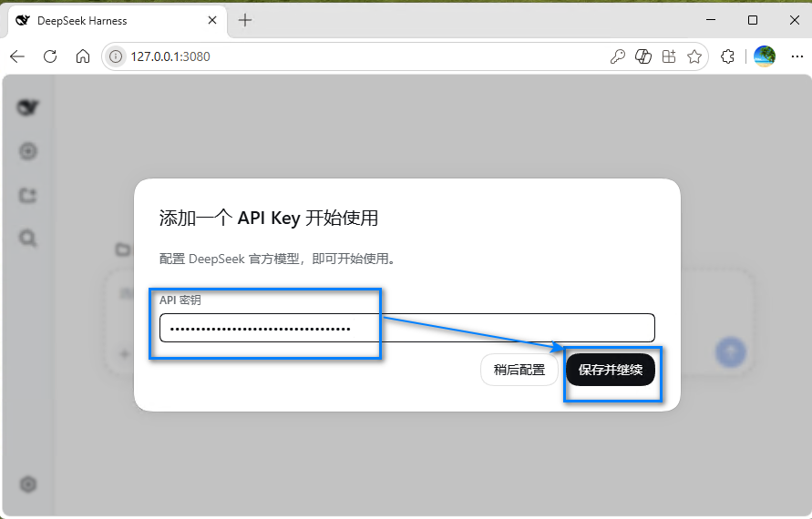Click the text 配置 DeepSeek 官方模型
Viewport: 812px width, 519px height.
pyautogui.click(x=229, y=259)
